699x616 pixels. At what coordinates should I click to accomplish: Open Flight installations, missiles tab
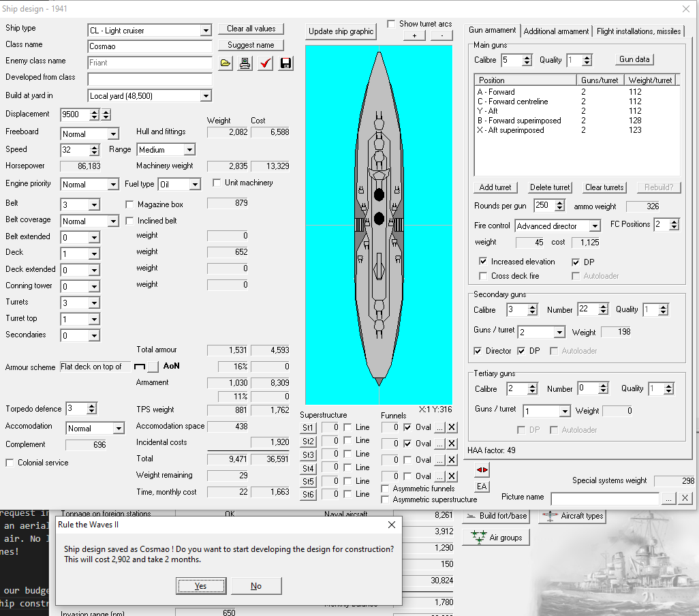tap(638, 31)
